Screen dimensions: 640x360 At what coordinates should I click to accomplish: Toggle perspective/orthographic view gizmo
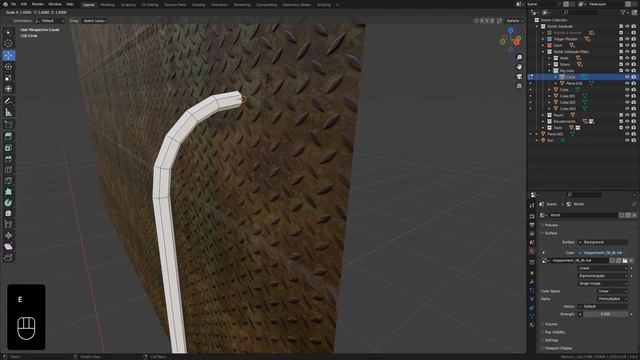519,86
